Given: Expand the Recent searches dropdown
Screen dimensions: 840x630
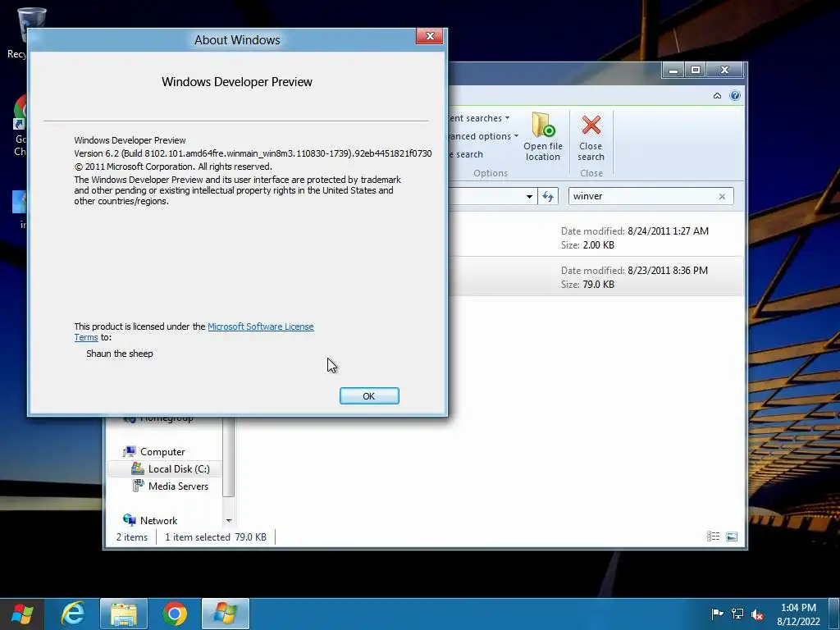Looking at the screenshot, I should [507, 118].
